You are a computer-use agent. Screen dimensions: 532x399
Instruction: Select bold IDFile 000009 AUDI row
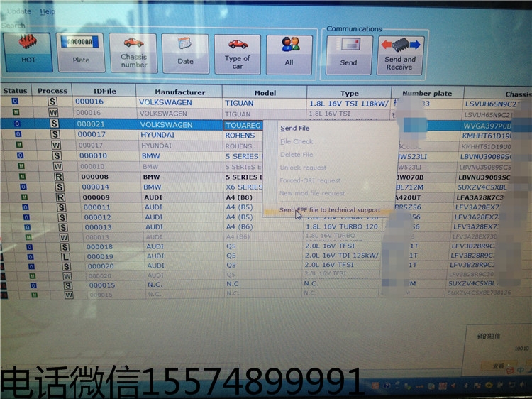tap(96, 197)
